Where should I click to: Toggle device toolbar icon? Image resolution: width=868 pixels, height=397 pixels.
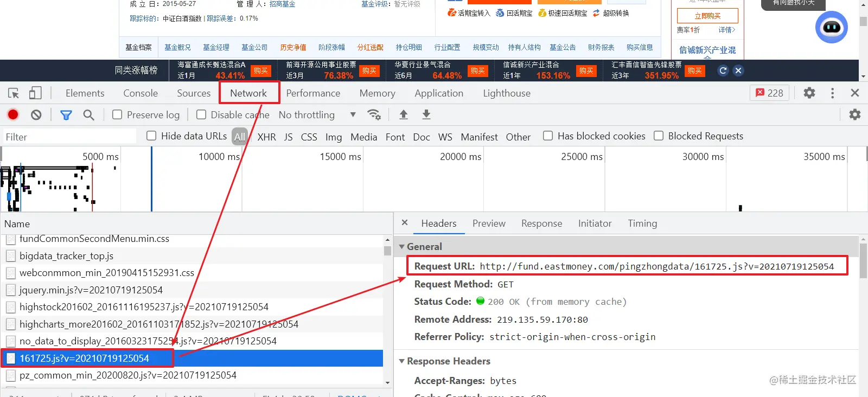point(35,93)
